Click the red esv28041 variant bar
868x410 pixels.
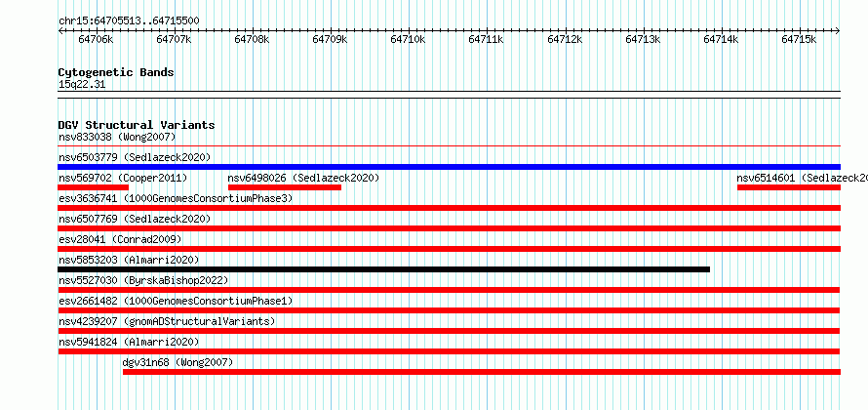(450, 249)
